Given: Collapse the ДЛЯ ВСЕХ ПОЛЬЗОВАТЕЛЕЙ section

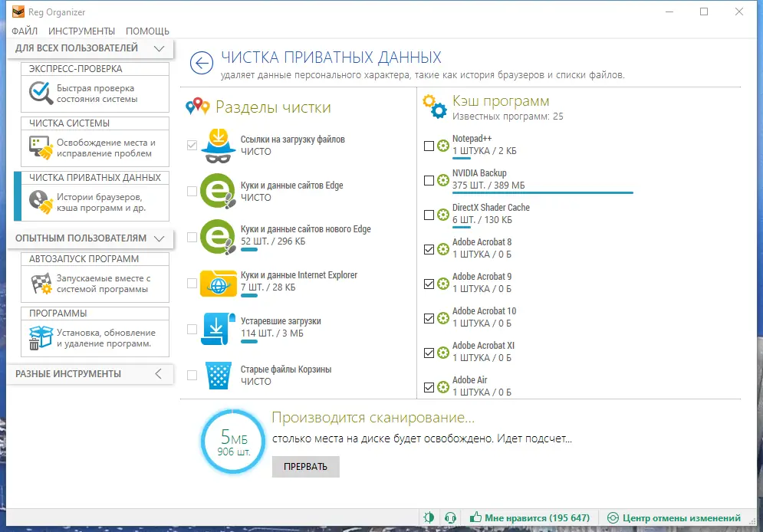Looking at the screenshot, I should 160,48.
